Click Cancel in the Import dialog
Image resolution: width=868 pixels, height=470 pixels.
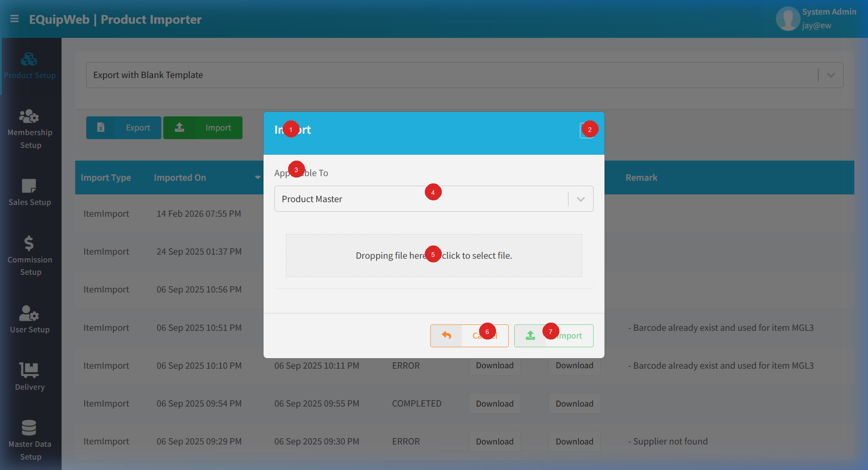tap(469, 336)
